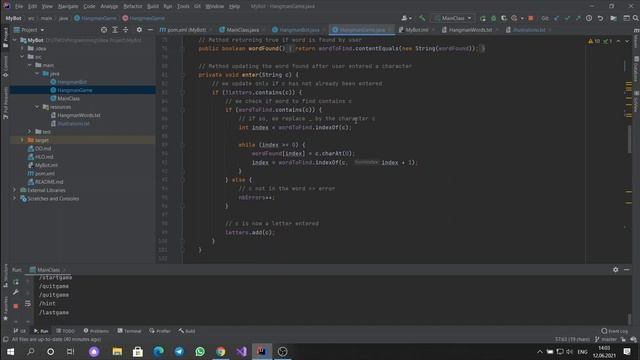Open the user account dropdown in toolbar
640x360 pixels.
406,18
